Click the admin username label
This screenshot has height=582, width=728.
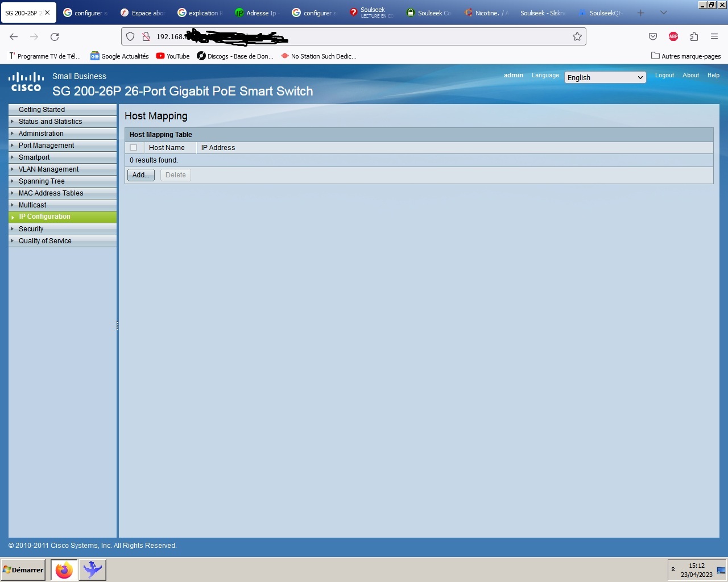point(514,75)
